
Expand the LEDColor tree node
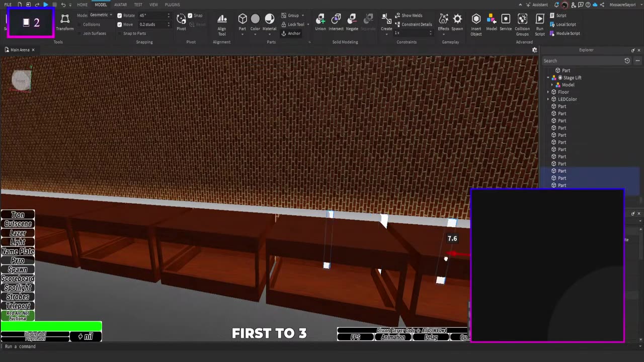[548, 99]
